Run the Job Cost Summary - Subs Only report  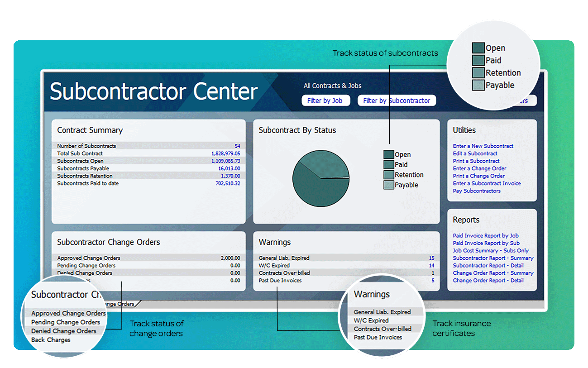click(x=491, y=250)
